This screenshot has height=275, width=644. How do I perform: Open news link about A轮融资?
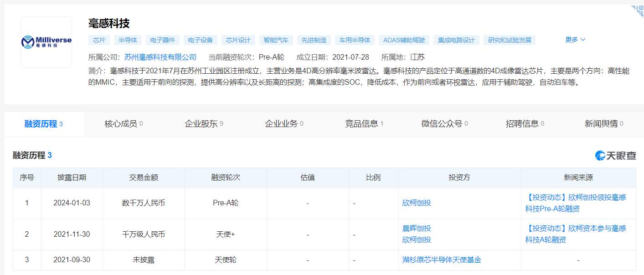(576, 234)
